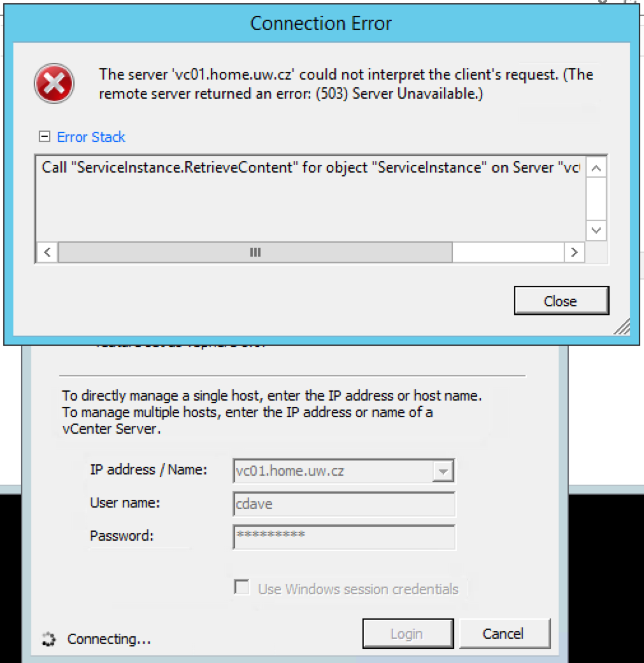Click the Error Stack link text
The width and height of the screenshot is (644, 663).
[91, 137]
